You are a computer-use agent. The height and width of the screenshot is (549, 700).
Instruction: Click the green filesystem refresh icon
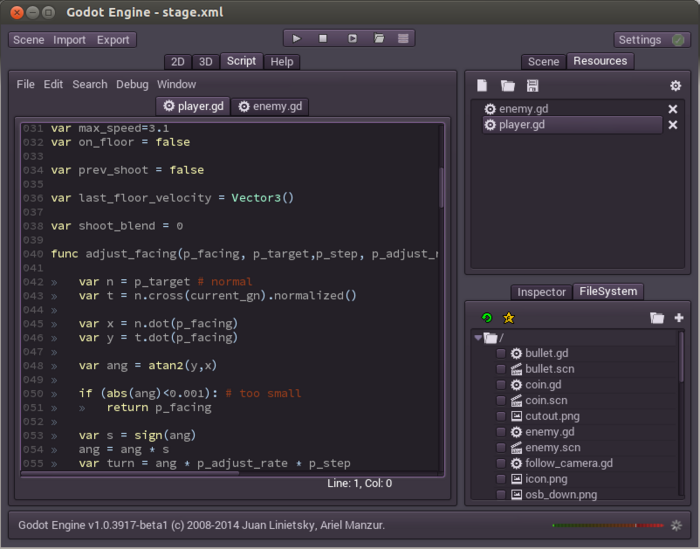tap(487, 317)
